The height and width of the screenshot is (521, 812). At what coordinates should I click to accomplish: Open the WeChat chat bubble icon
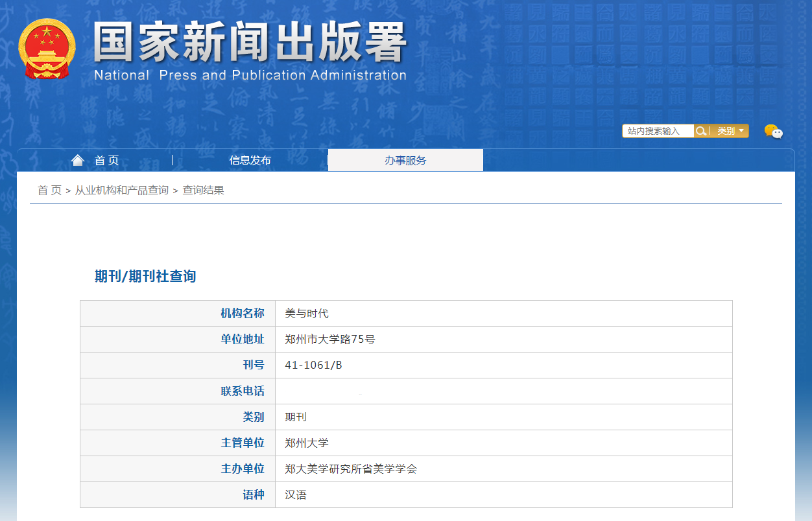[x=773, y=132]
